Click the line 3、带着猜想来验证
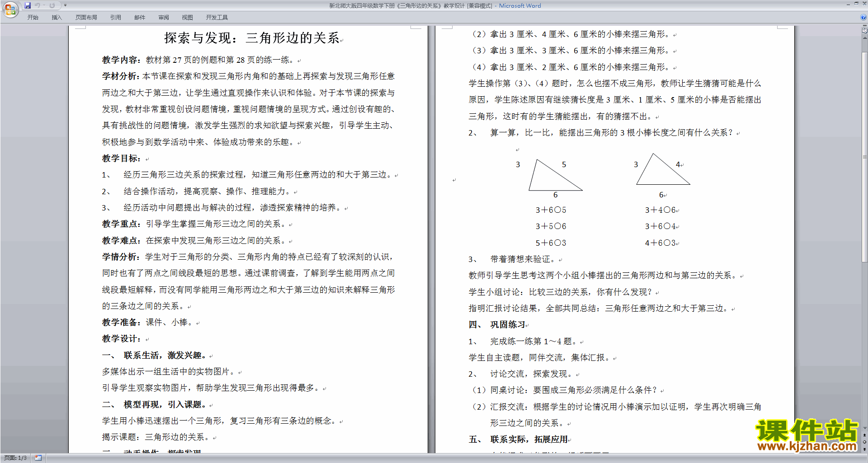The image size is (868, 463). (512, 259)
